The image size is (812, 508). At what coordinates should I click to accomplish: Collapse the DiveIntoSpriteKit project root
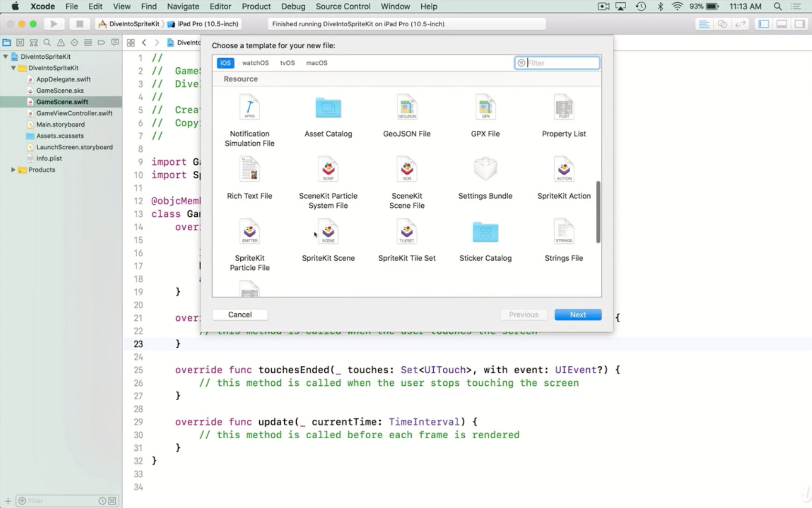(x=6, y=56)
